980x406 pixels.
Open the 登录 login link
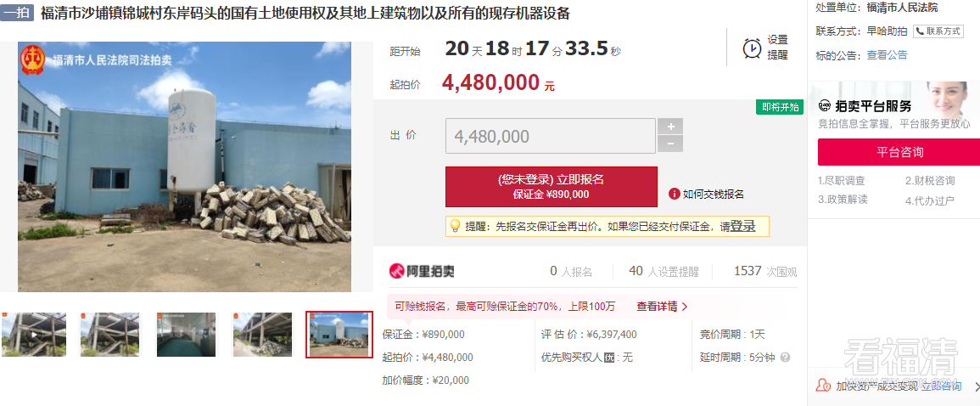pyautogui.click(x=742, y=227)
